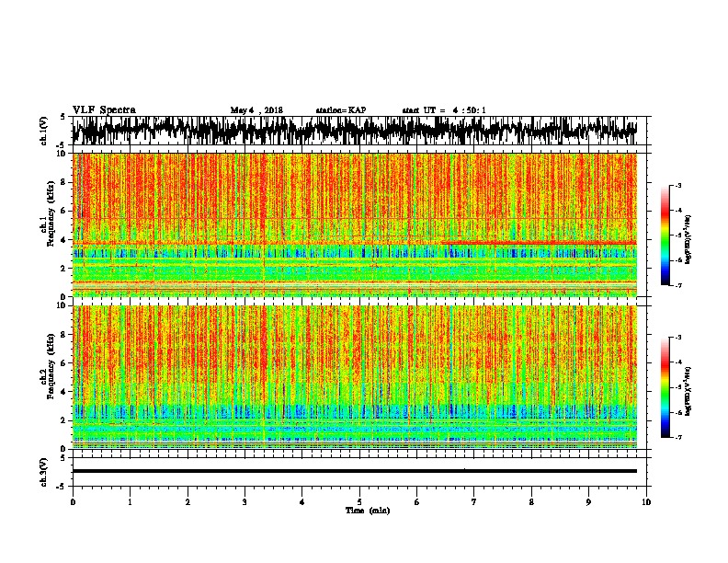Click ch.2 frequency tick label "8"

63,335
